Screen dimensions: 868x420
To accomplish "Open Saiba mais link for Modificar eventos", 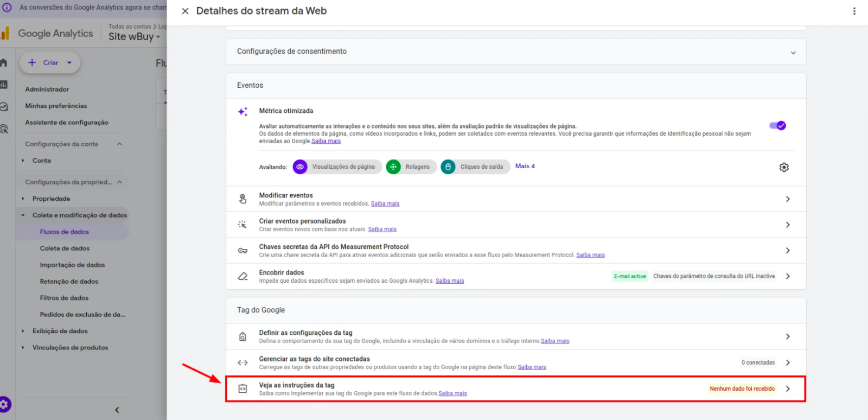I will 385,204.
